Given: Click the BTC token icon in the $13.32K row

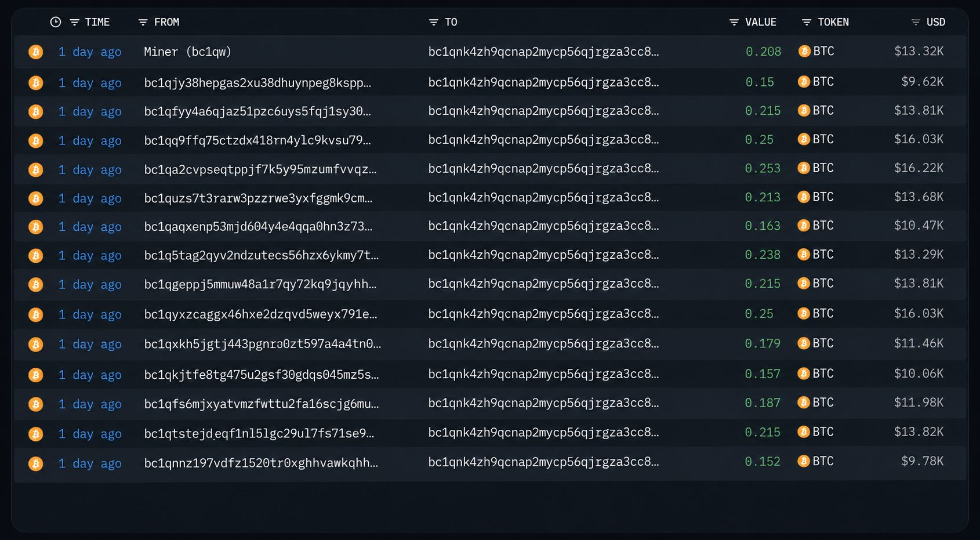Looking at the screenshot, I should (x=804, y=51).
